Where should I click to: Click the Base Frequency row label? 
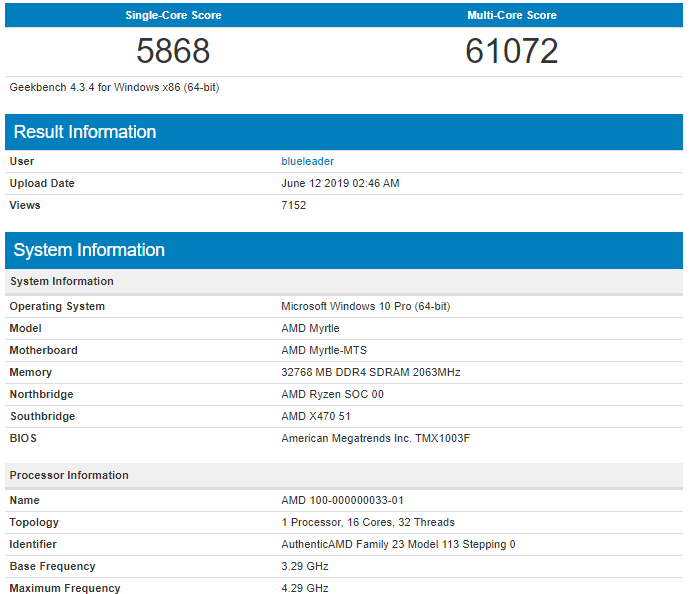click(53, 567)
